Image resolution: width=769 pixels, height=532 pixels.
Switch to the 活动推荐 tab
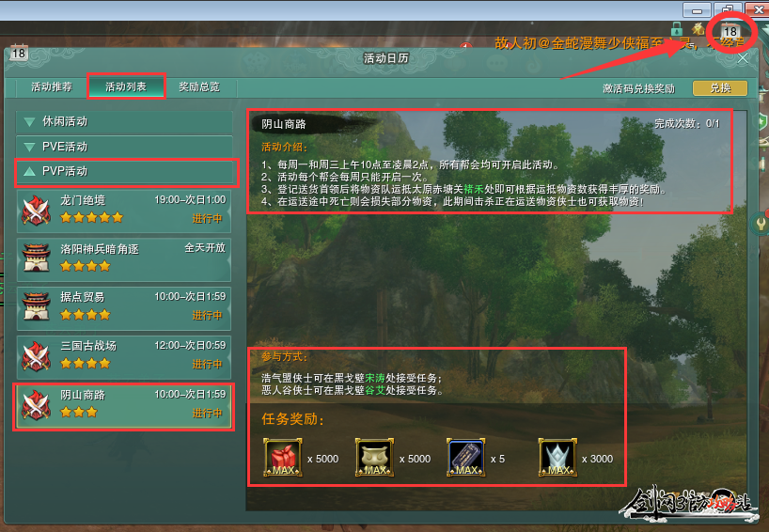(52, 87)
